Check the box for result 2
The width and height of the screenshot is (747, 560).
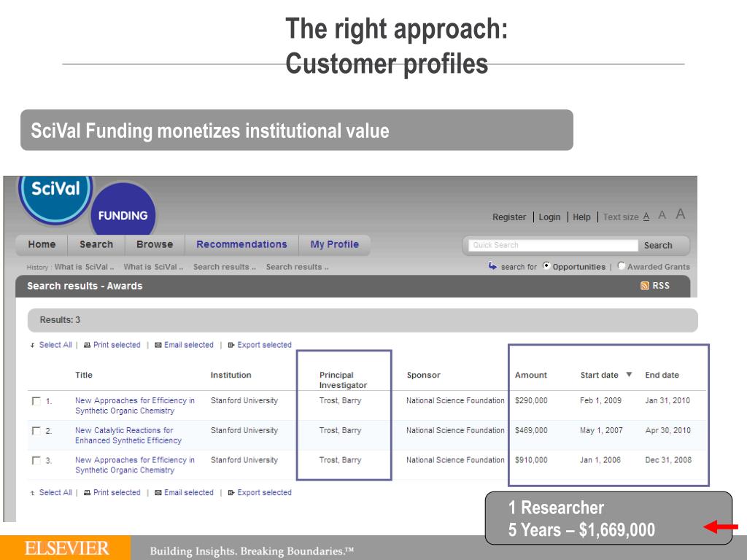tap(36, 431)
